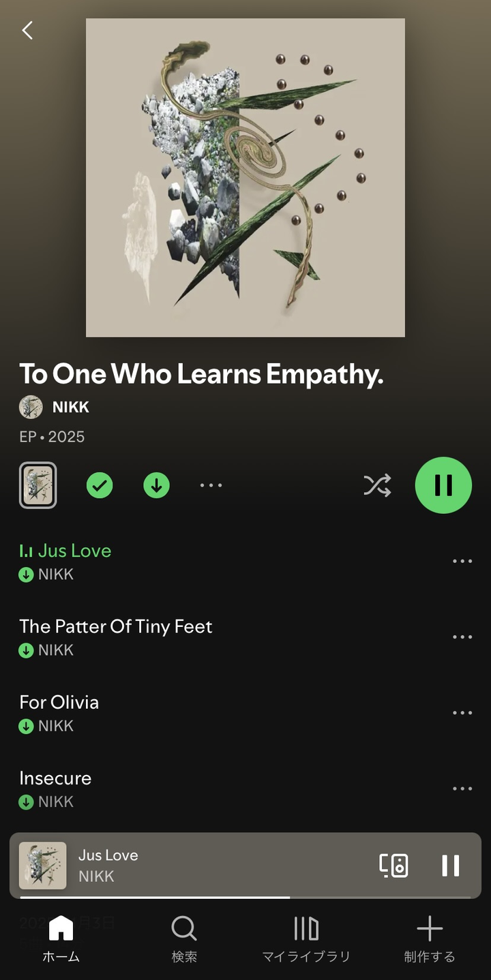
Task: Open the device connect speaker icon
Action: pos(393,866)
